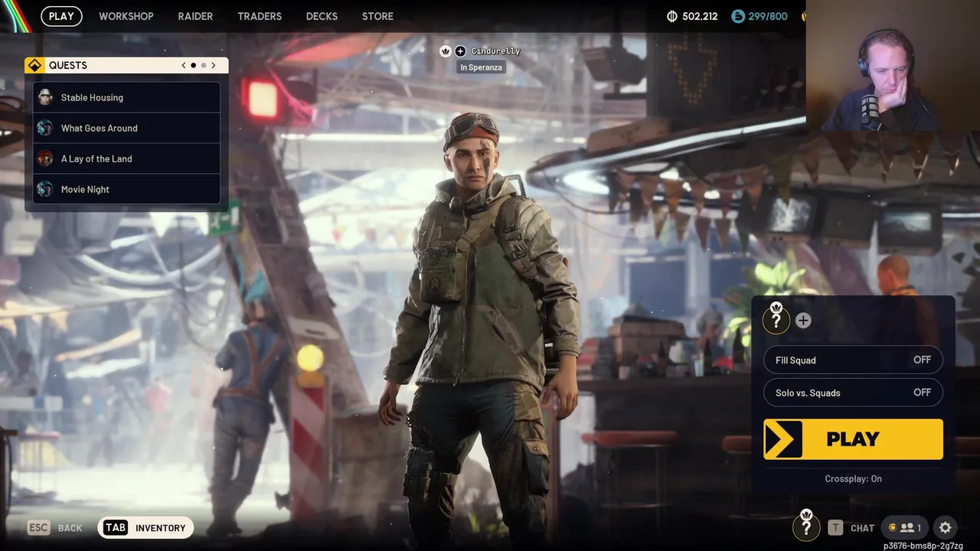Toggle Fill Squad on
The width and height of the screenshot is (980, 551).
(x=853, y=360)
